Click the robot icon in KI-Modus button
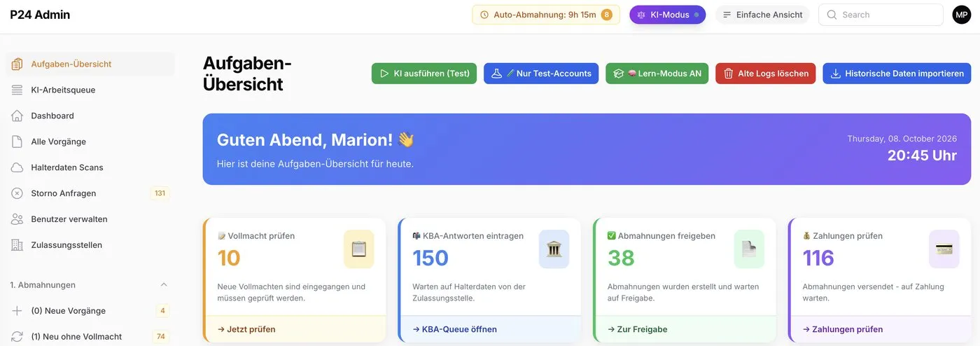Screen dimensions: 980x346 [641, 15]
